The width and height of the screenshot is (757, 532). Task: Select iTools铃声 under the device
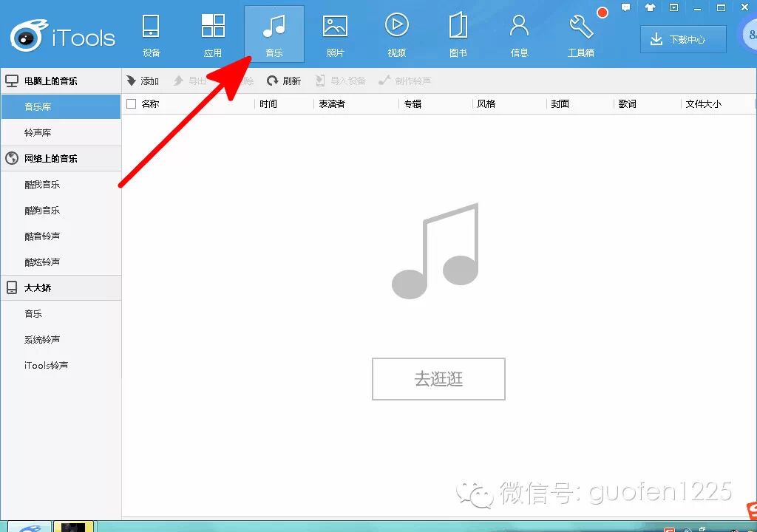[61, 366]
